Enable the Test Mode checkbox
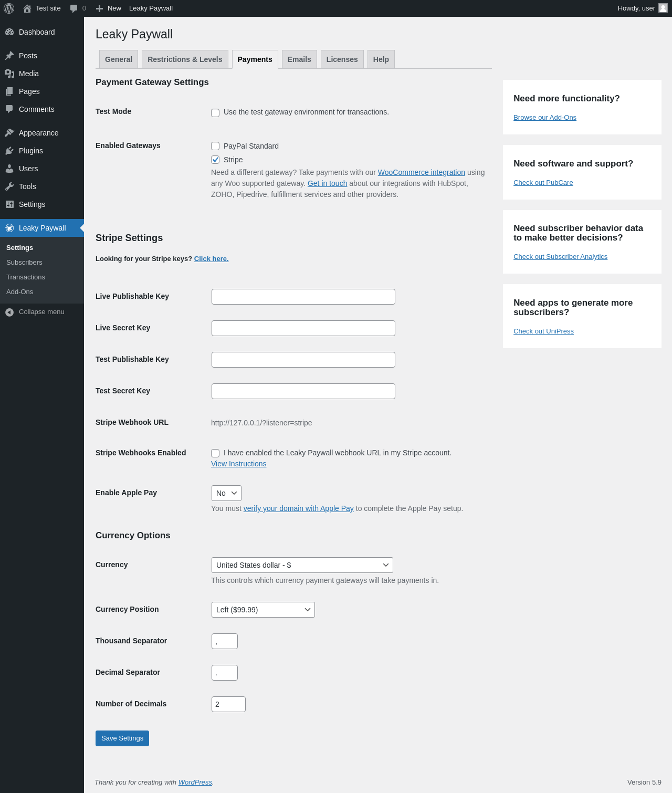Screen dimensions: 672x793 (215, 113)
